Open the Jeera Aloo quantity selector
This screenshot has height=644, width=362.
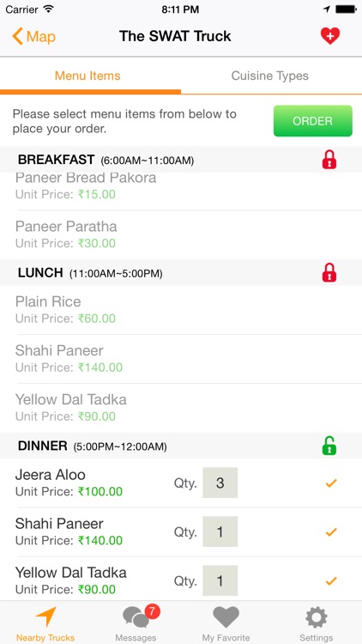(220, 483)
